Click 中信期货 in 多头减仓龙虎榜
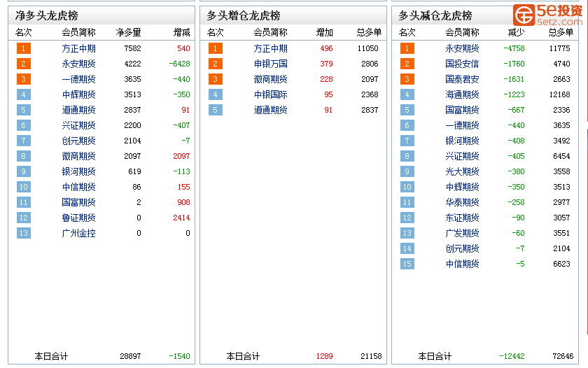Image resolution: width=588 pixels, height=368 pixels. point(462,264)
